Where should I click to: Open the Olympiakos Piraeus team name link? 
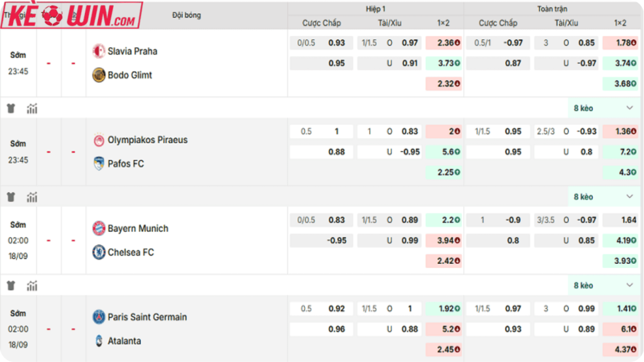coord(148,140)
